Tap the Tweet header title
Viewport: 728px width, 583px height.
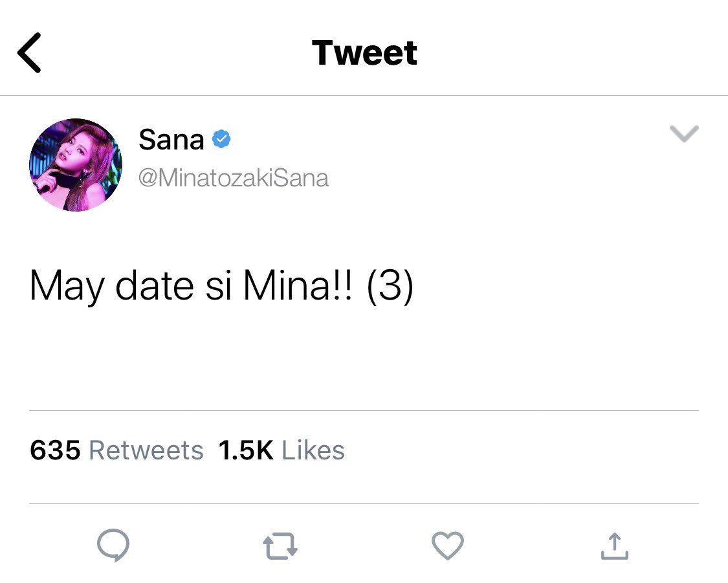coord(364,53)
